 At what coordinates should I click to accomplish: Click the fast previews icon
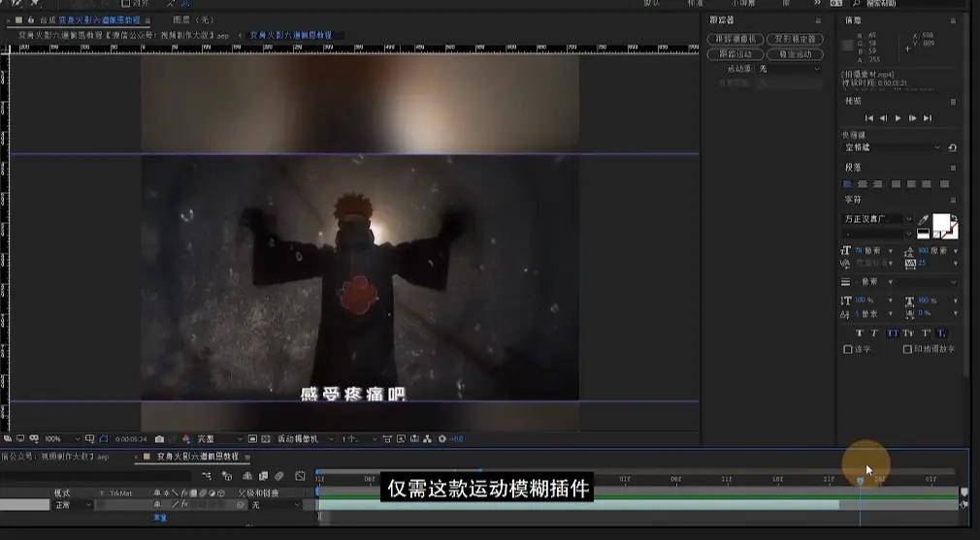(x=402, y=439)
